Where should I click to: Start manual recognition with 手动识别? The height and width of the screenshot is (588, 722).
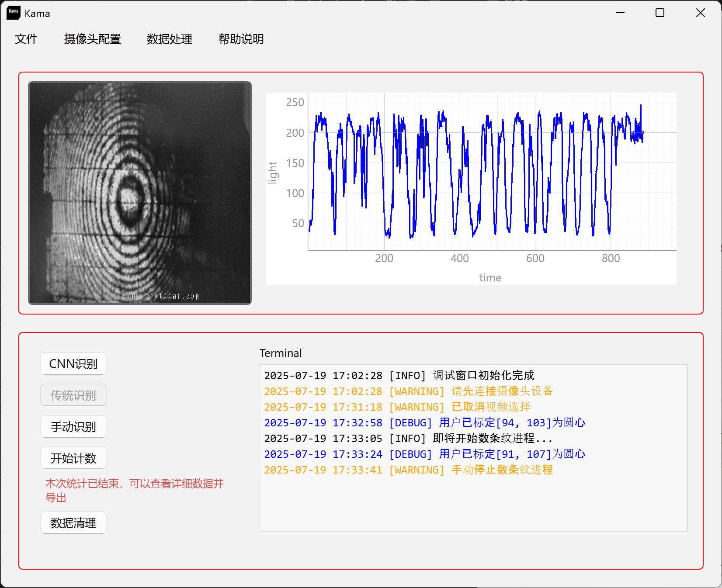73,427
